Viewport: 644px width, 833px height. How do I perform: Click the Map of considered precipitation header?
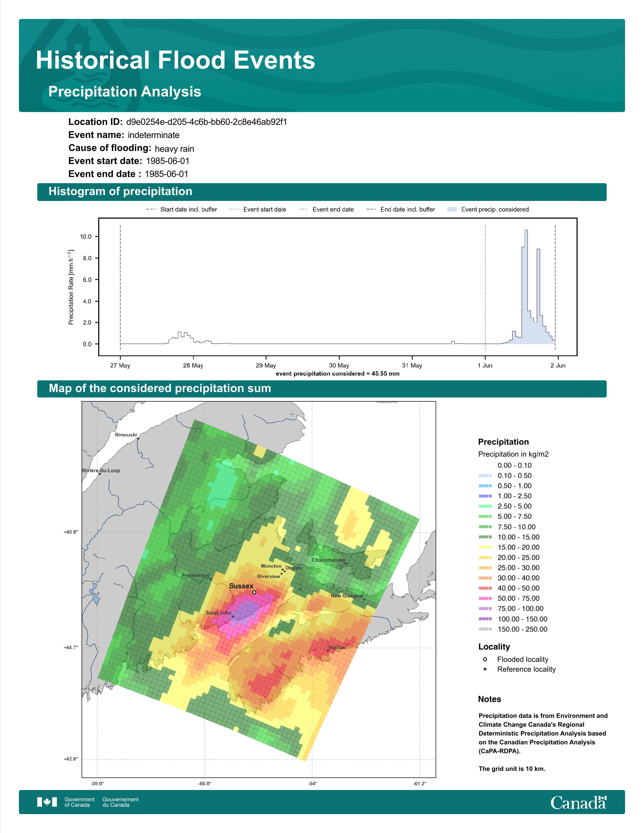click(160, 388)
